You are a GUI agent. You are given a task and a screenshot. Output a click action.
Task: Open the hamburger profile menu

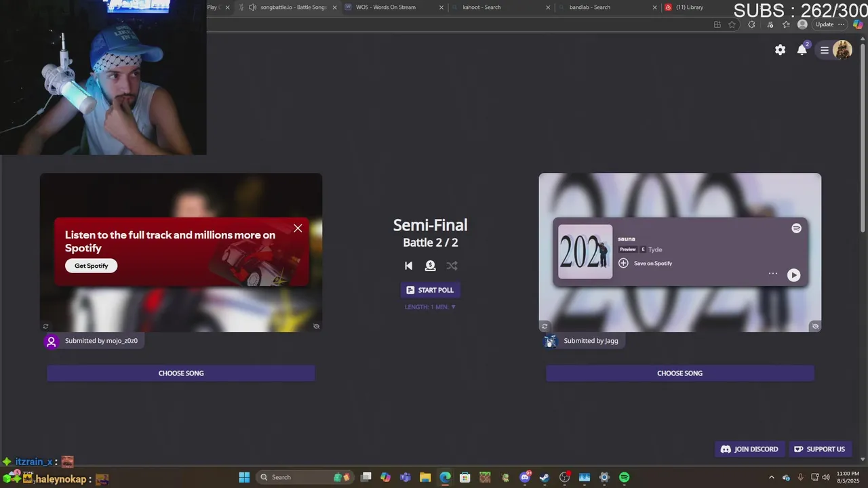[x=825, y=49]
